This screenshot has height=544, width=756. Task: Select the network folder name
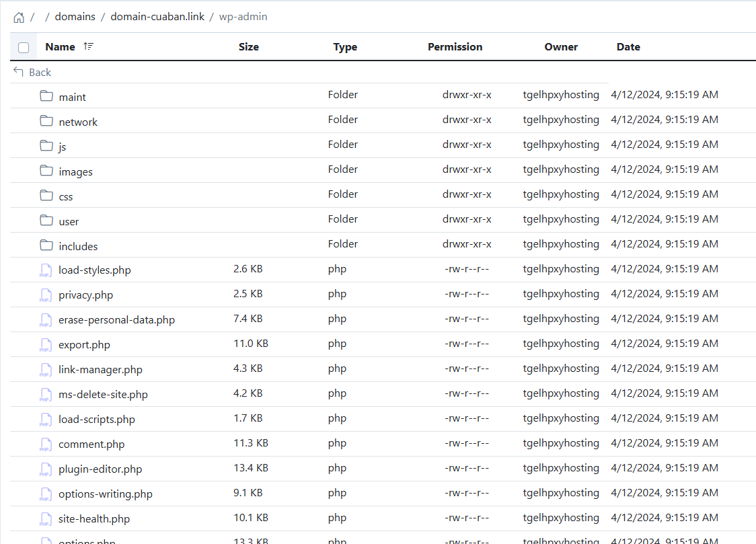click(78, 122)
